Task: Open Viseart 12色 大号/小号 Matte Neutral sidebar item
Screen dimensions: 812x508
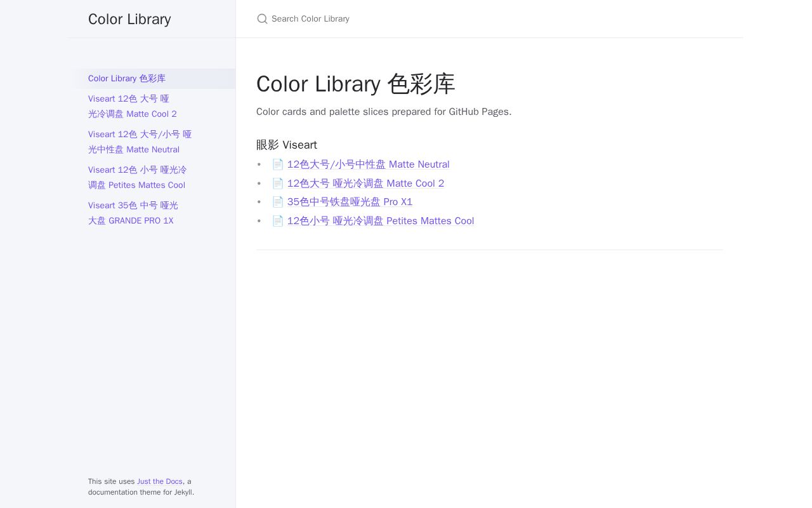Action: pos(152,142)
